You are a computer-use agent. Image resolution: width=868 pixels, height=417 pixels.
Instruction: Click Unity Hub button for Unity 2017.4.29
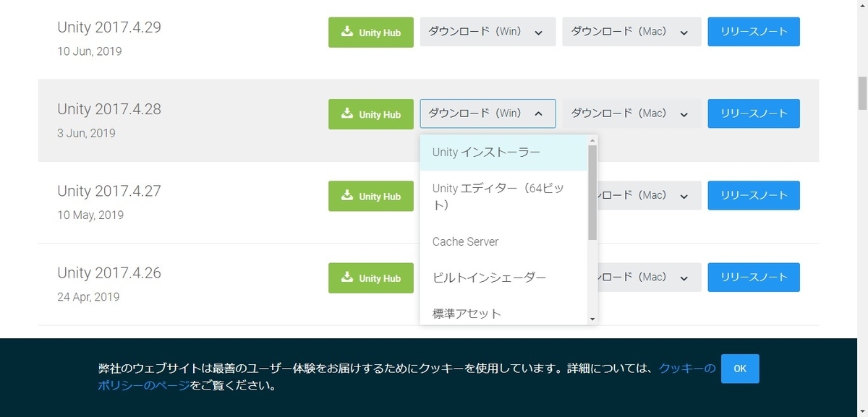point(371,33)
